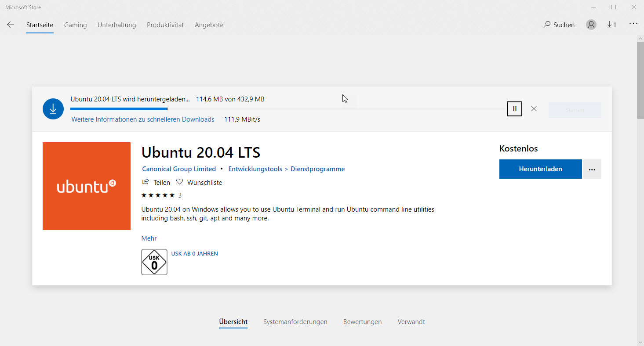Click the 114,6 MB von 432,9 MB text
Screen dimensions: 644x346
230,99
